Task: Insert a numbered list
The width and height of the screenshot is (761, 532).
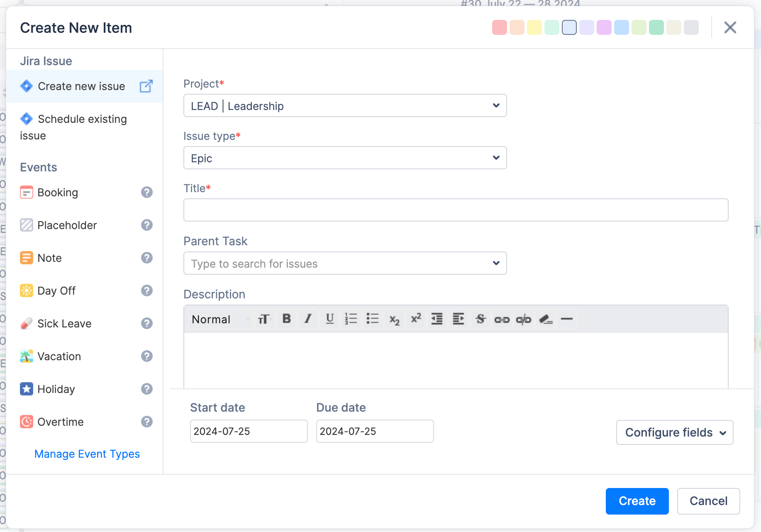Action: coord(351,319)
